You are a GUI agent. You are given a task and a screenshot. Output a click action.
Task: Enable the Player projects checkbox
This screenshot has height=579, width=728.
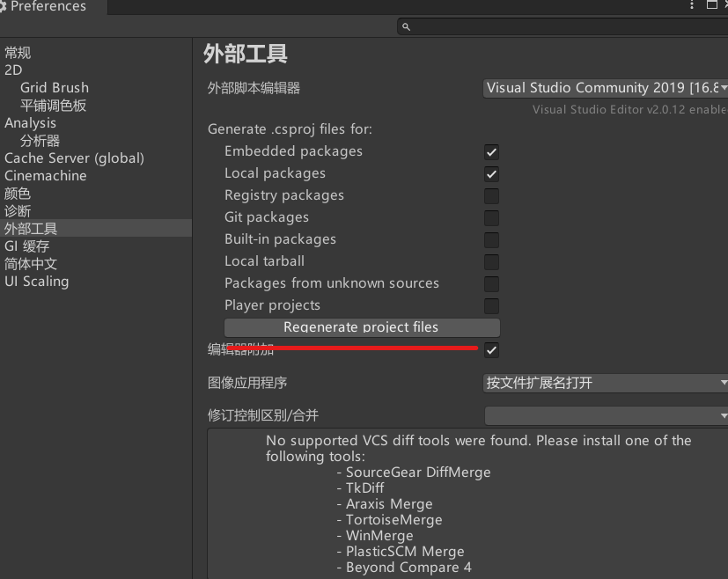click(x=490, y=305)
